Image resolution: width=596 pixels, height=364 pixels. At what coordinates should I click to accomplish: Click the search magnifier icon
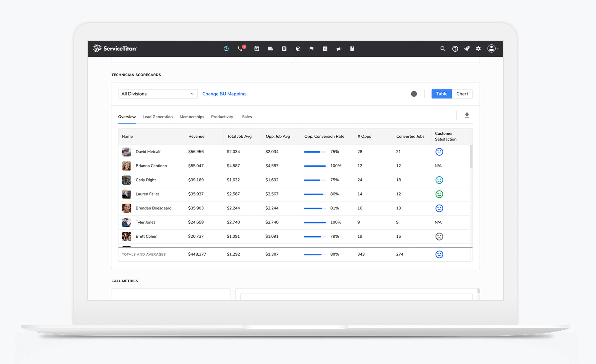tap(443, 49)
